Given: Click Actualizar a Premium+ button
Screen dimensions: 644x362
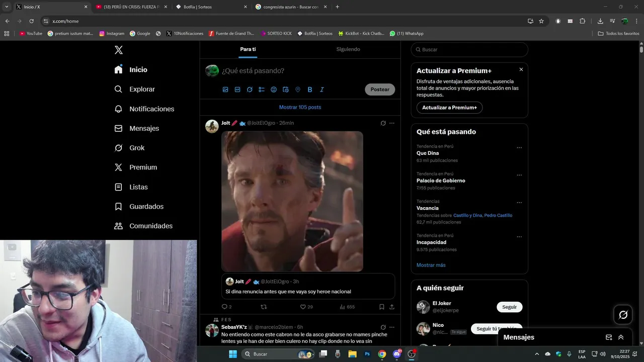Looking at the screenshot, I should coord(449,108).
